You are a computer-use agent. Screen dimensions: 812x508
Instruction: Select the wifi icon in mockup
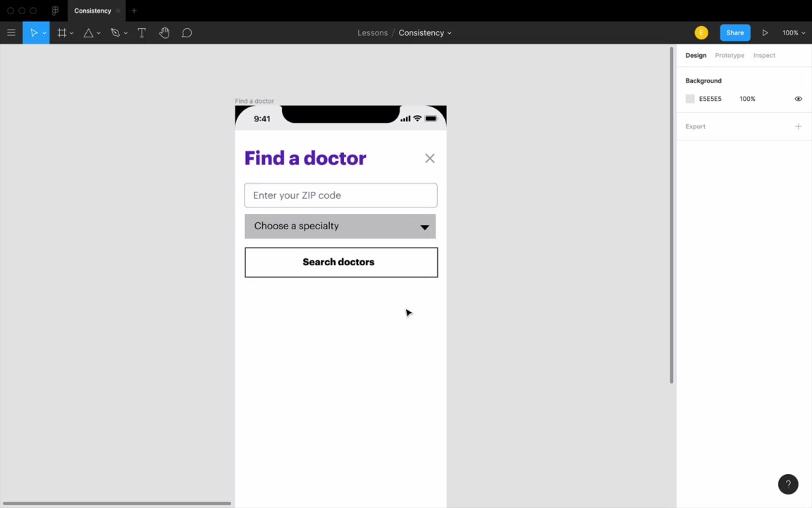417,119
